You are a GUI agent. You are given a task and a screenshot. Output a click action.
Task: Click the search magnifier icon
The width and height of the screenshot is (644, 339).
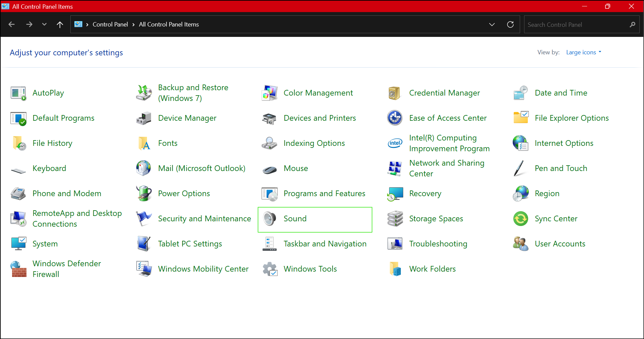(632, 24)
